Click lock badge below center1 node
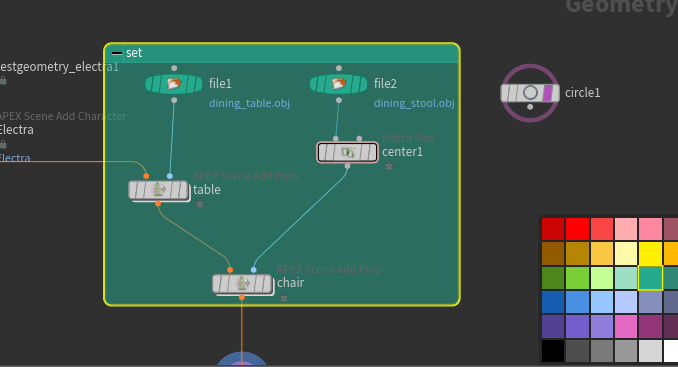678x367 pixels. (389, 165)
